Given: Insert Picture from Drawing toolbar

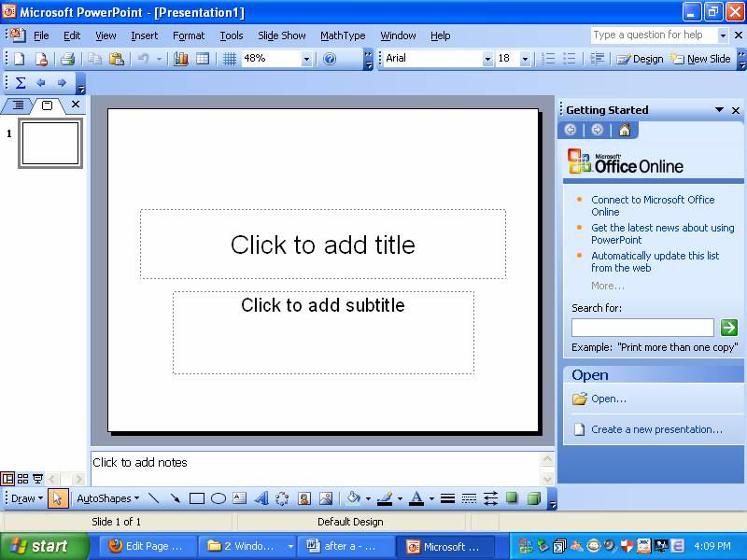Looking at the screenshot, I should coord(326,498).
